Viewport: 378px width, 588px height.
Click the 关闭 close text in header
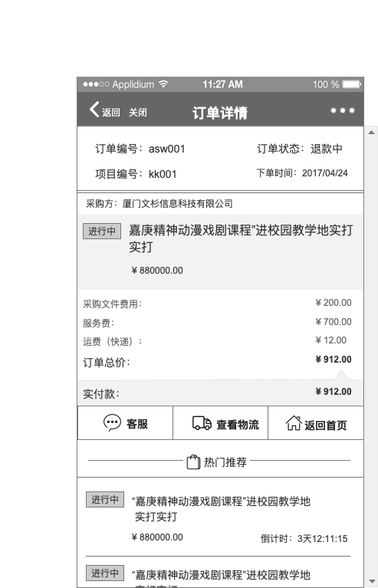pos(138,112)
